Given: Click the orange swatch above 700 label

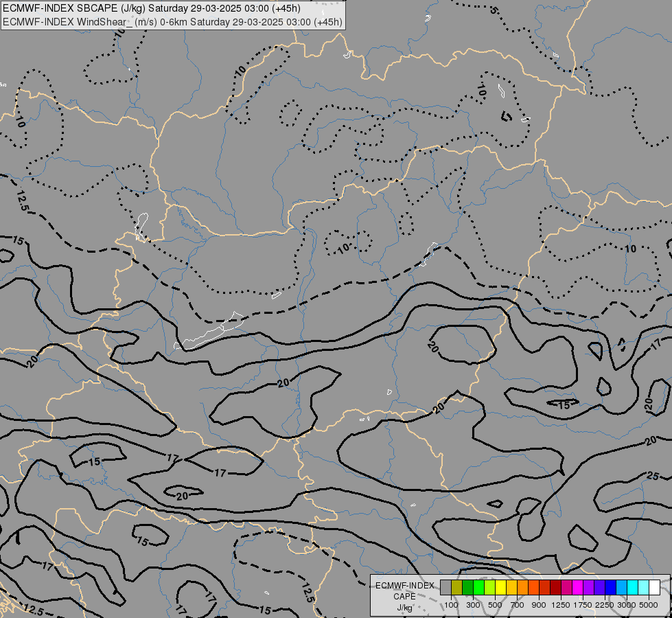Looking at the screenshot, I should (x=522, y=588).
